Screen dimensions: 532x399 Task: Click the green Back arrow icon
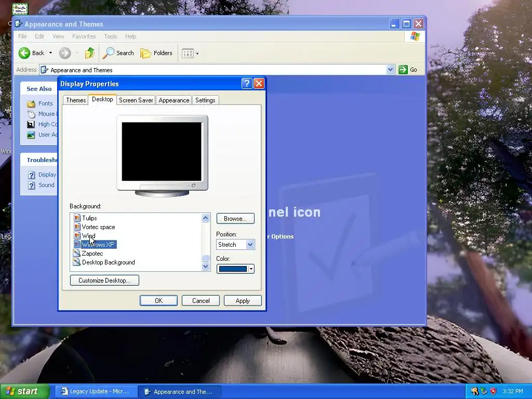[24, 53]
